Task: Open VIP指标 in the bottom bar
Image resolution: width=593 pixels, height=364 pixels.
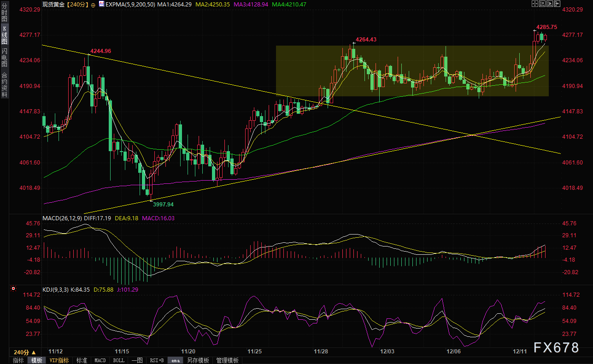Action: (x=59, y=360)
